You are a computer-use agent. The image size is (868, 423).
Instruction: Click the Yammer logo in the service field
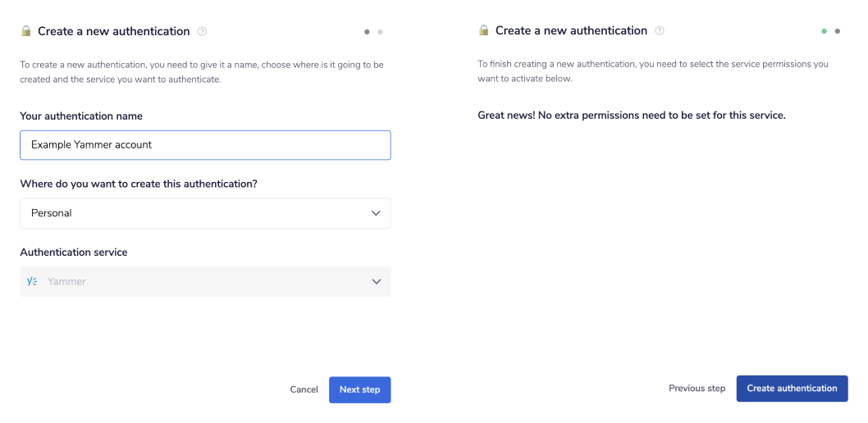coord(33,281)
